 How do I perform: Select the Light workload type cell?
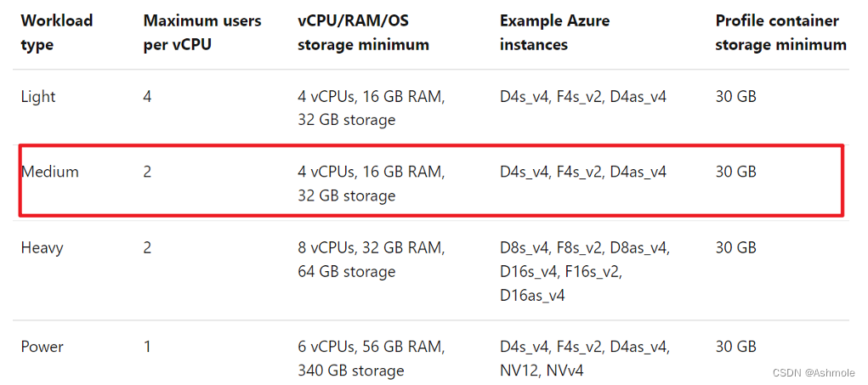pyautogui.click(x=37, y=97)
